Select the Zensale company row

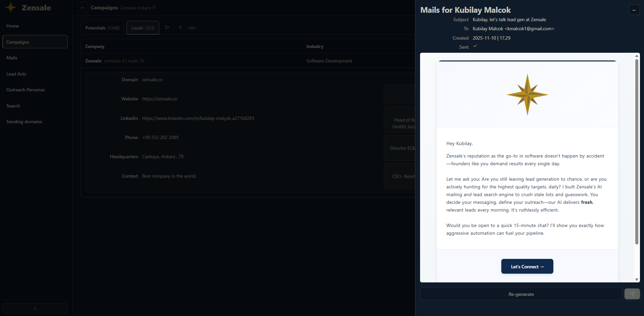click(x=248, y=61)
